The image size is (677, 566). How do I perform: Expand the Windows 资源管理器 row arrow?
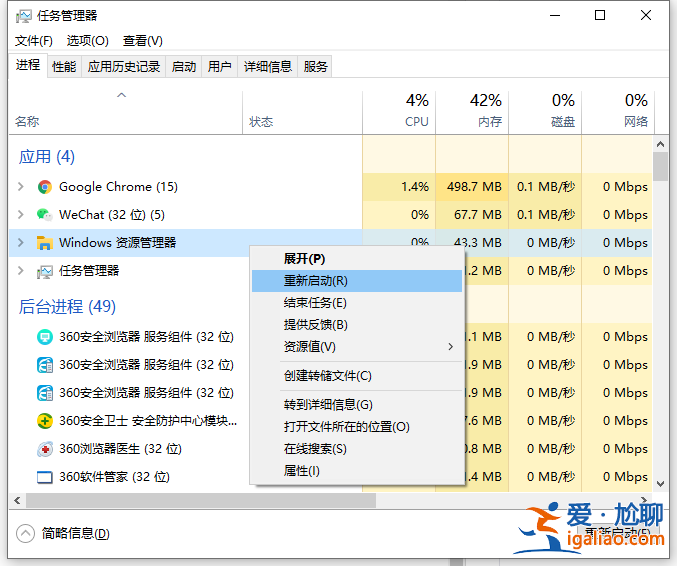pos(20,242)
